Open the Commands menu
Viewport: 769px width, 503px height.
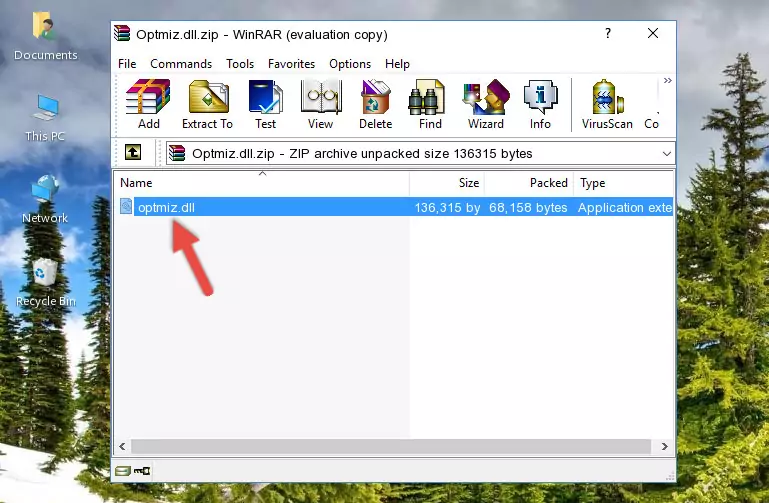pos(181,64)
